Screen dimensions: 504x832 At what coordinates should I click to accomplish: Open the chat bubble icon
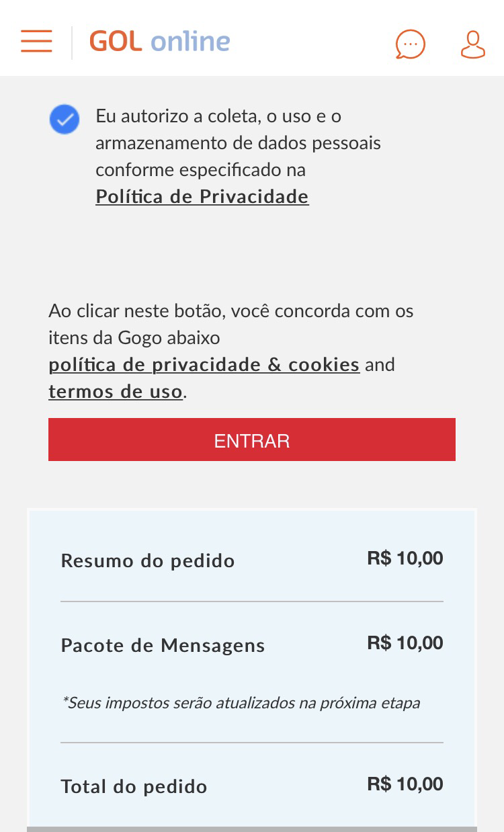pos(410,45)
